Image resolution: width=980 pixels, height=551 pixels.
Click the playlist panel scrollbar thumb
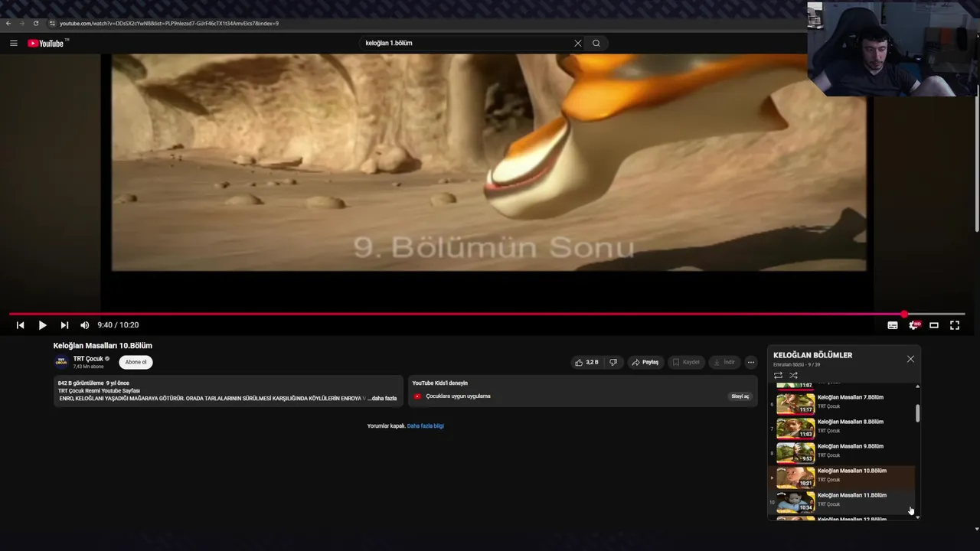pos(917,413)
